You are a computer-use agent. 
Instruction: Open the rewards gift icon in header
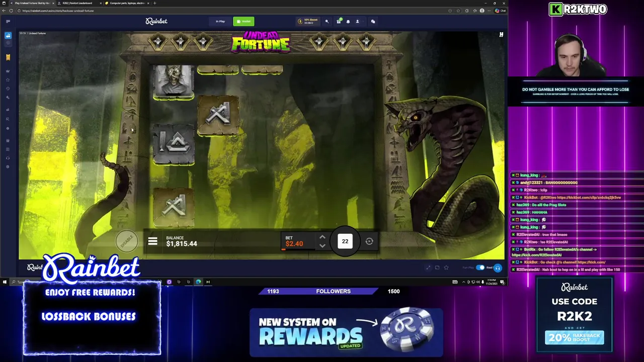click(x=339, y=21)
